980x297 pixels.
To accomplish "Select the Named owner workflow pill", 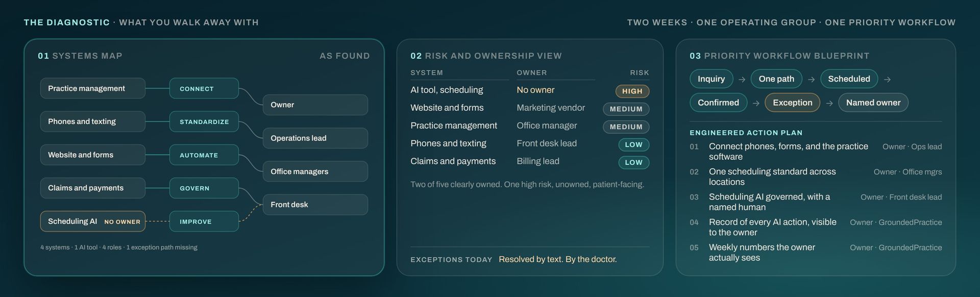I will (873, 103).
